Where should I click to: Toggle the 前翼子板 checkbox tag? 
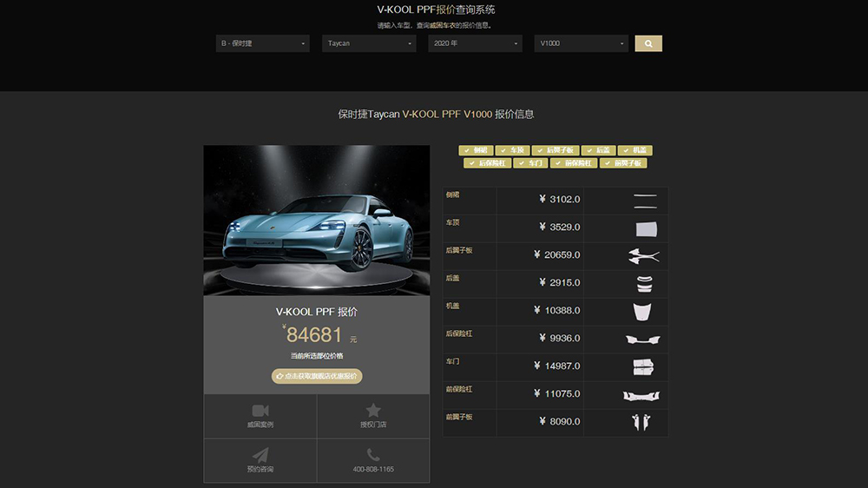click(622, 163)
